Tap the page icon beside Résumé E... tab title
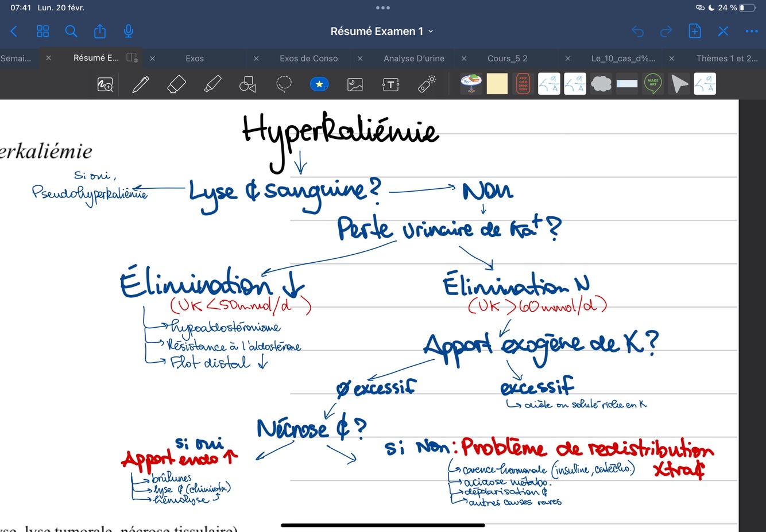The height and width of the screenshot is (532, 766). pos(132,58)
